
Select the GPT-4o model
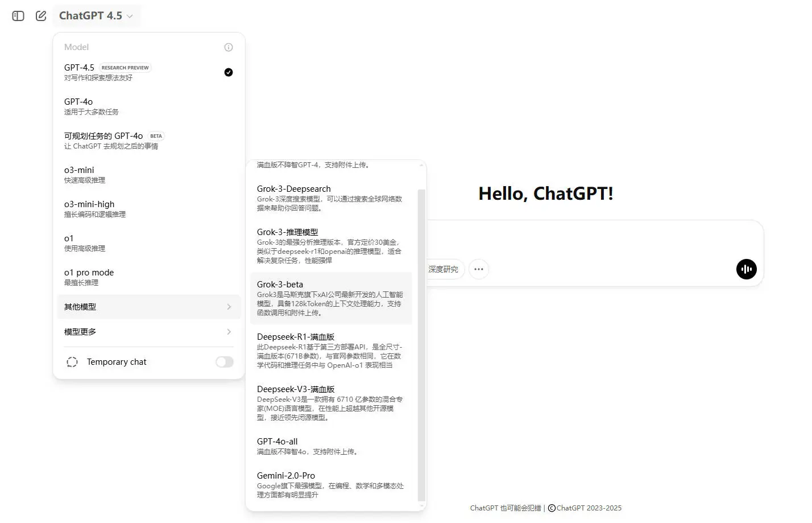tap(149, 106)
